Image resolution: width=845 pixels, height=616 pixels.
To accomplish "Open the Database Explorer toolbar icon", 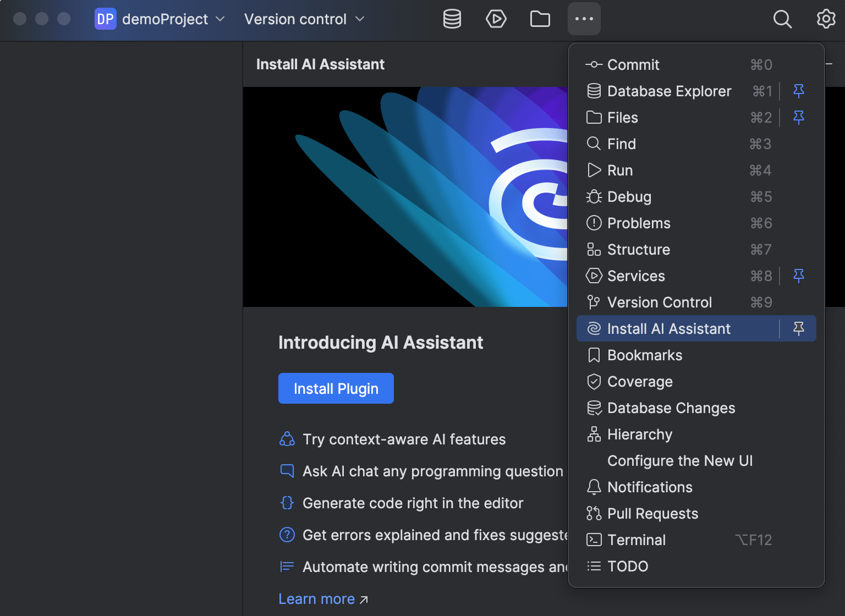I will [451, 19].
